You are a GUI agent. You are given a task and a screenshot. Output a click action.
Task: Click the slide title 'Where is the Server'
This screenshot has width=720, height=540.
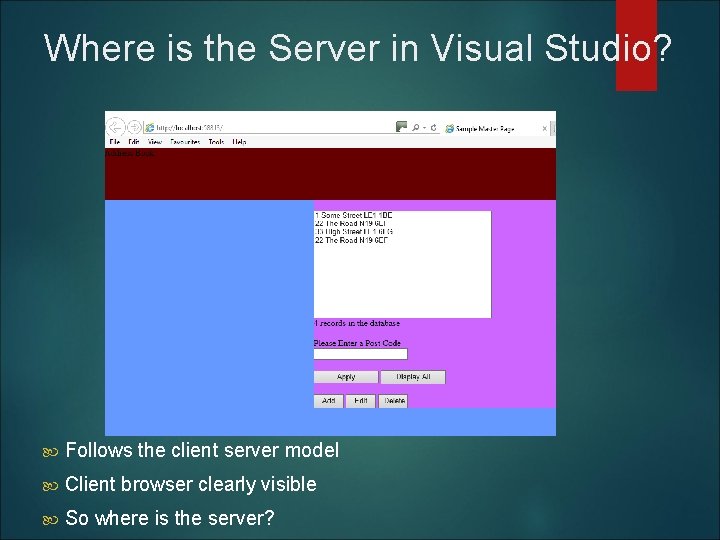(358, 47)
